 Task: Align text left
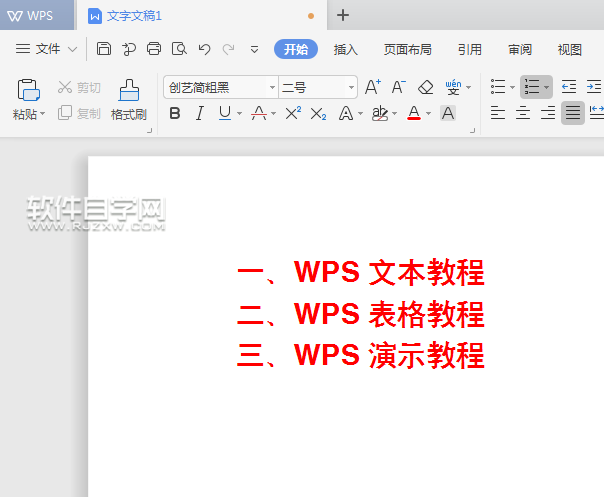click(498, 113)
